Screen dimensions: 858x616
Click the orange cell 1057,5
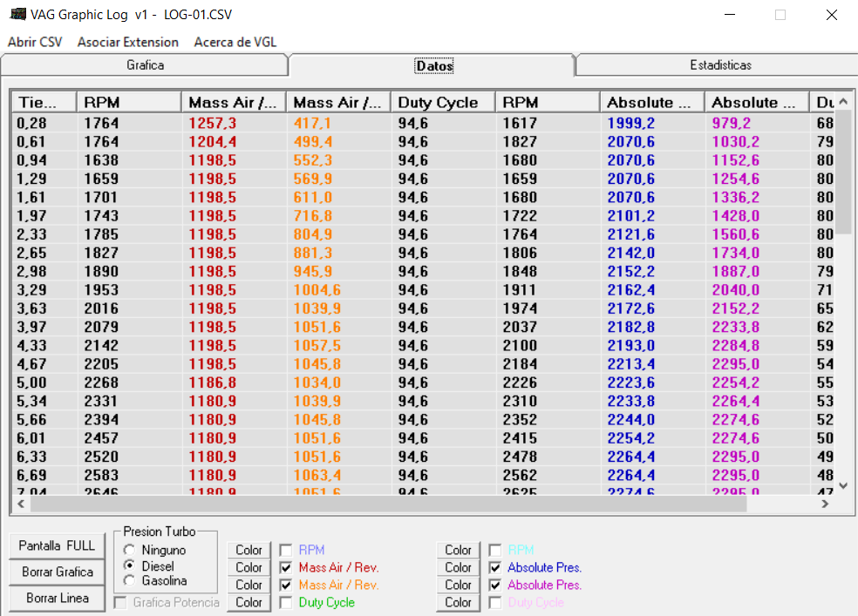pos(317,345)
